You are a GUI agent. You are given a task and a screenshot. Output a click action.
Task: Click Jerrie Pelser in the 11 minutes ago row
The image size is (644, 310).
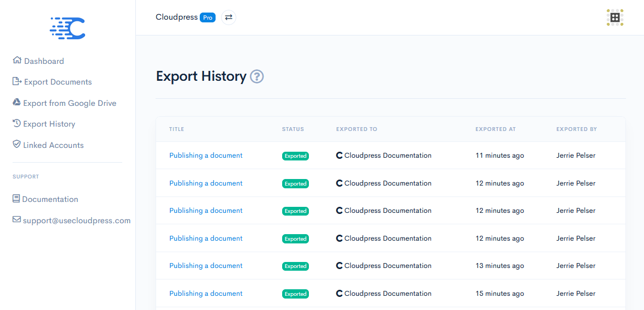coord(576,156)
